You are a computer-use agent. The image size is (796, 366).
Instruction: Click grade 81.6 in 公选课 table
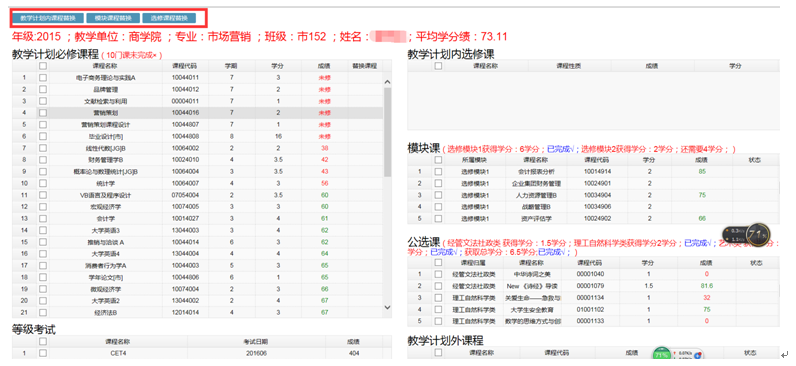pos(706,286)
